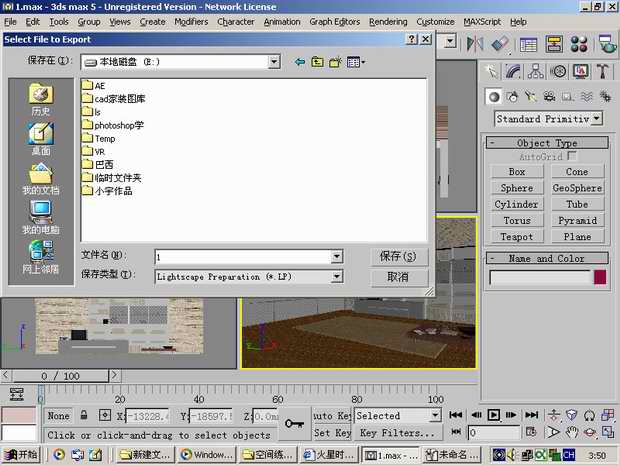The height and width of the screenshot is (465, 620).
Task: Open the Selected key filter dropdown
Action: tap(435, 415)
